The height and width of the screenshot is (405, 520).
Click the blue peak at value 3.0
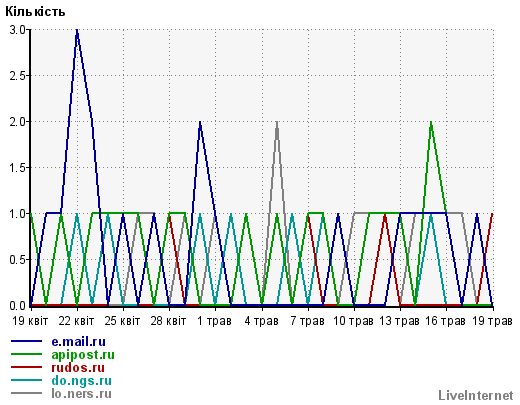pyautogui.click(x=77, y=31)
